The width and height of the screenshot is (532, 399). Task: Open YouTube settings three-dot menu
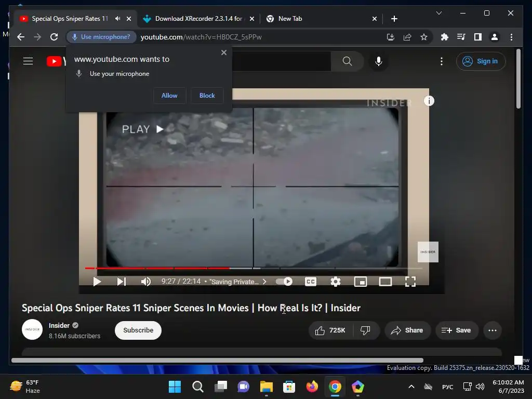[442, 61]
